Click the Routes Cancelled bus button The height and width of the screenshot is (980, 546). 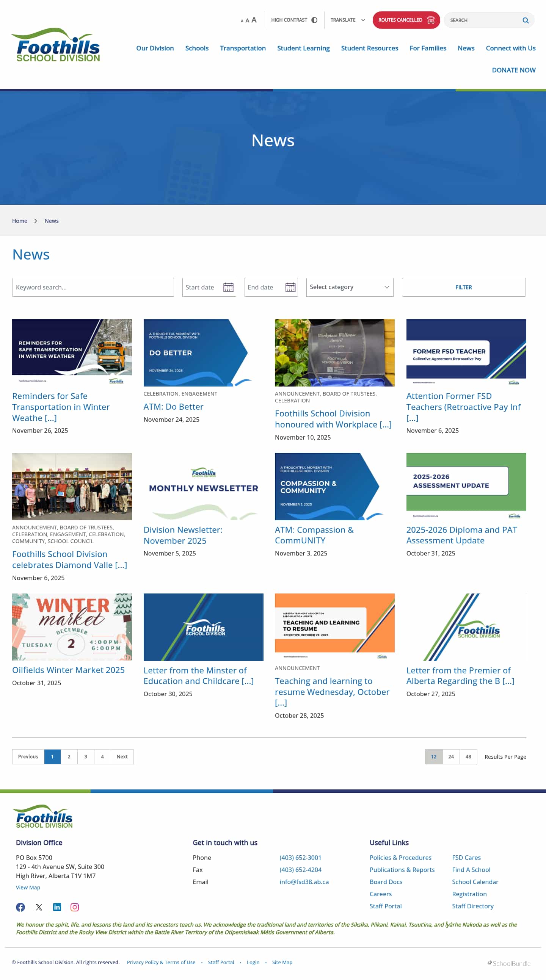406,20
